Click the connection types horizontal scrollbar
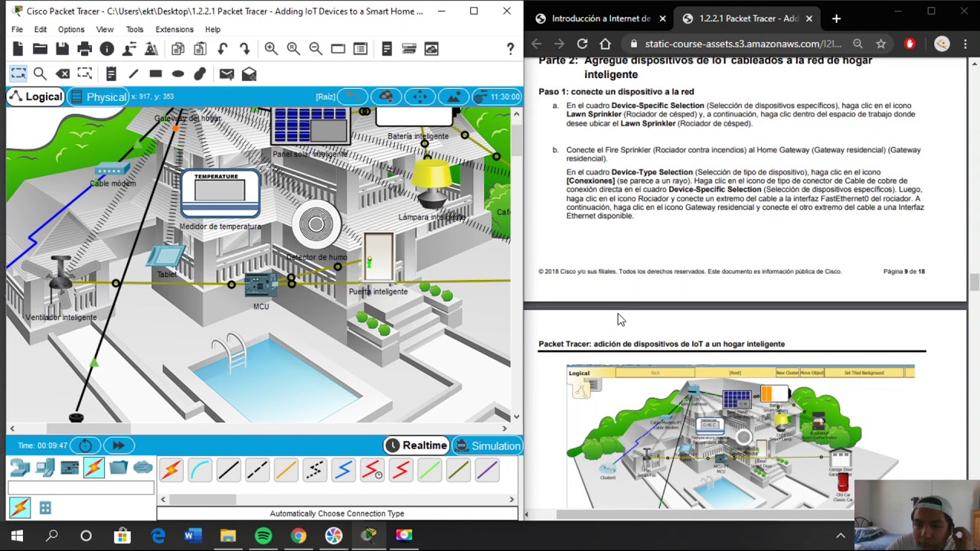Screen dimensions: 980x551 202,500
